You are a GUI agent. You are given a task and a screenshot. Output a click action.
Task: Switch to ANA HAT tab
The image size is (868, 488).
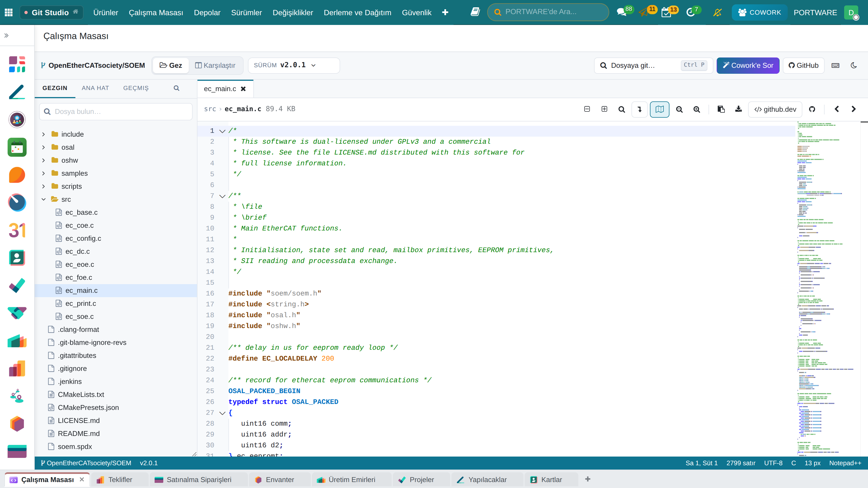click(95, 88)
